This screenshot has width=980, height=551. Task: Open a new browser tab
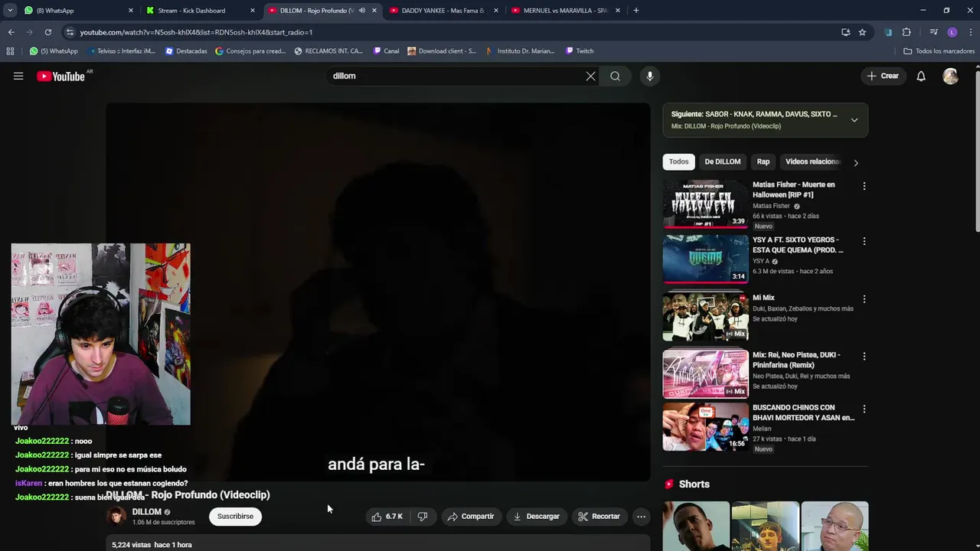tap(635, 11)
